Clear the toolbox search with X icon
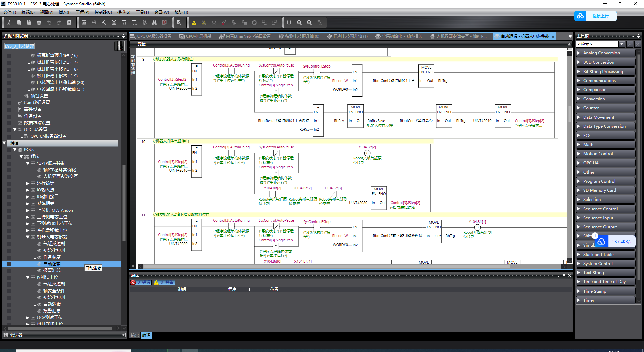This screenshot has height=352, width=644. [637, 44]
